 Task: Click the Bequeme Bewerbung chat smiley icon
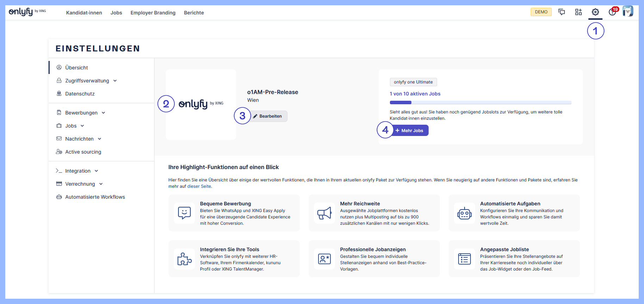point(184,213)
